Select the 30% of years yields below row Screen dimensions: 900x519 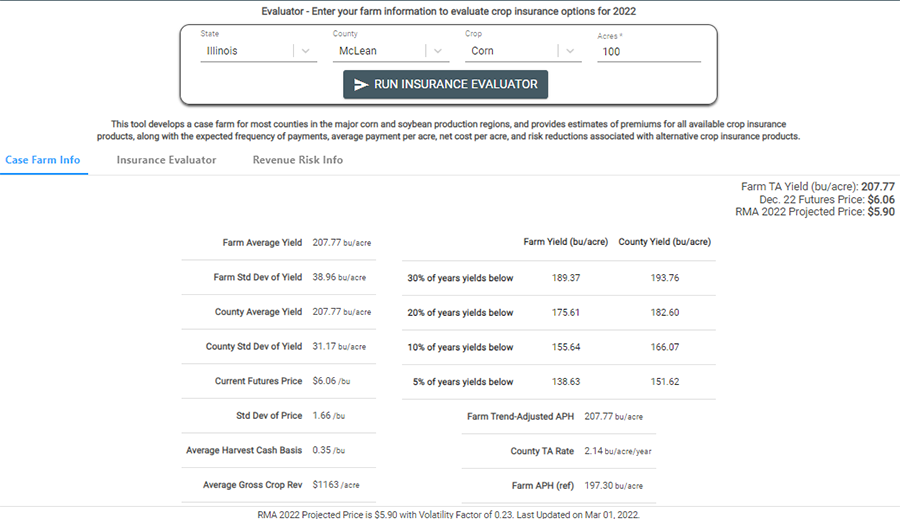pyautogui.click(x=460, y=278)
